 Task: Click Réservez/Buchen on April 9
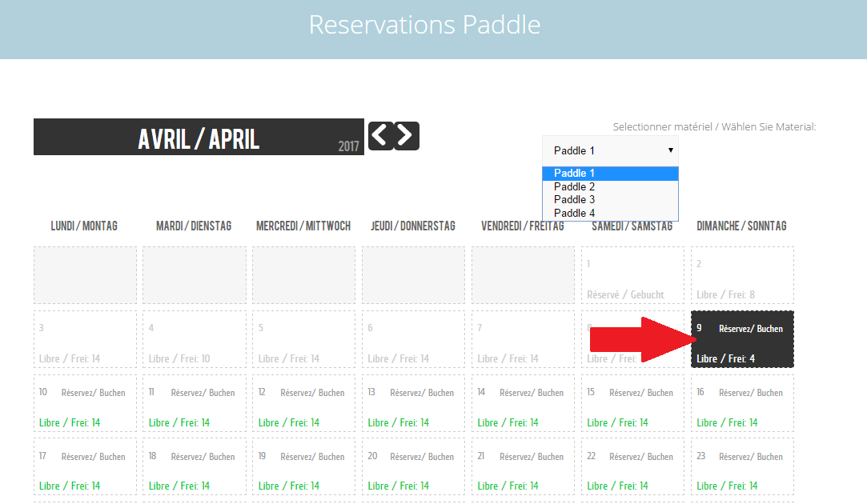tap(750, 329)
